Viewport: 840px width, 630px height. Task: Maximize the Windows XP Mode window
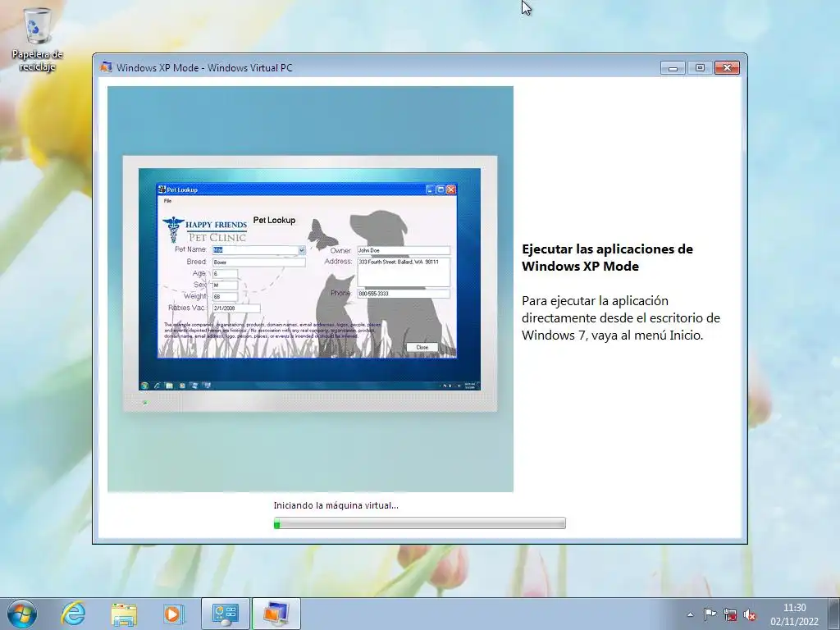[x=700, y=67]
